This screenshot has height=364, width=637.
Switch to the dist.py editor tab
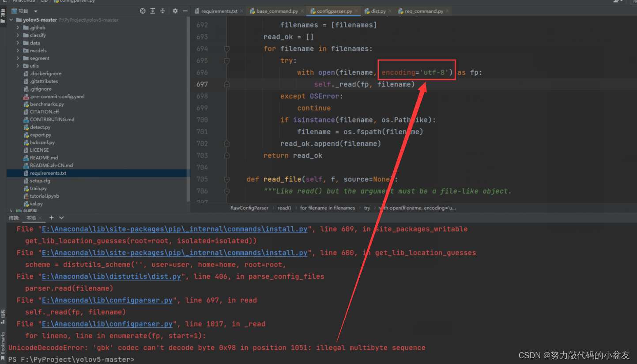click(x=378, y=11)
